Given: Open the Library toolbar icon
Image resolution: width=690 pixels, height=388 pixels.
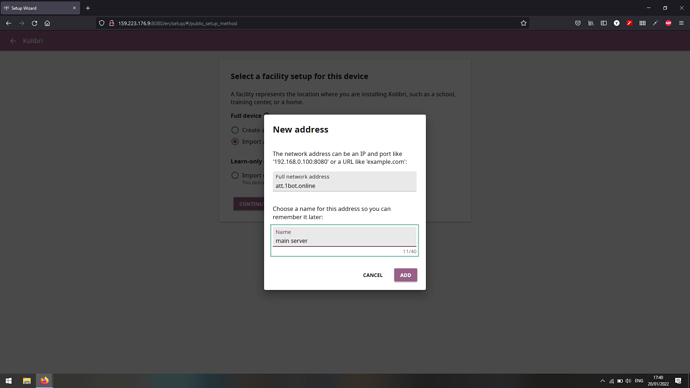Looking at the screenshot, I should (x=591, y=23).
